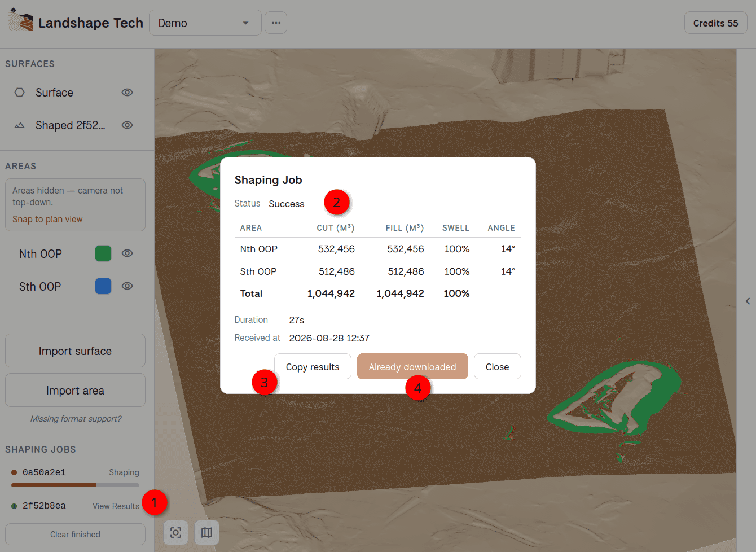Click the green Nth OOP color swatch
This screenshot has width=756, height=552.
pos(103,253)
